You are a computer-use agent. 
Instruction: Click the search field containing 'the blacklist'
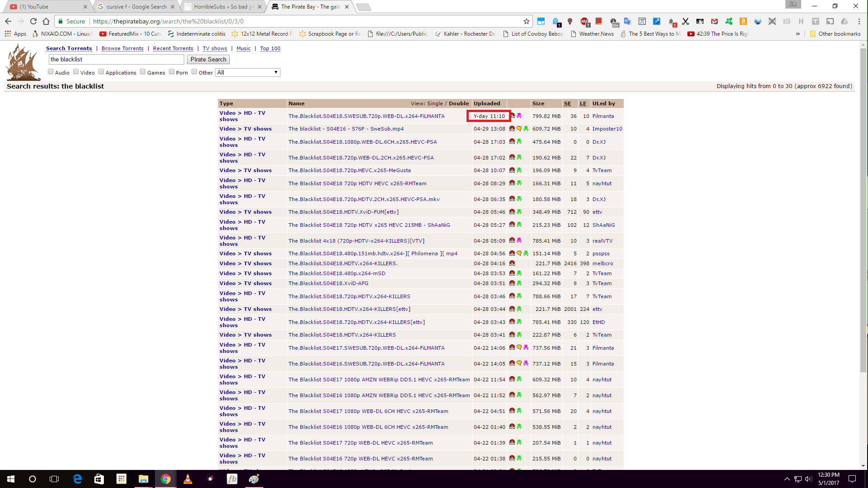coord(116,59)
